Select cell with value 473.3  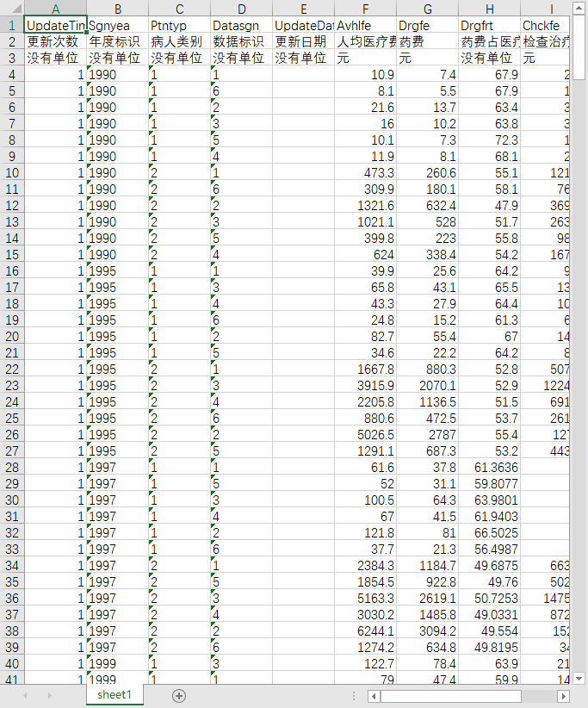click(x=366, y=173)
